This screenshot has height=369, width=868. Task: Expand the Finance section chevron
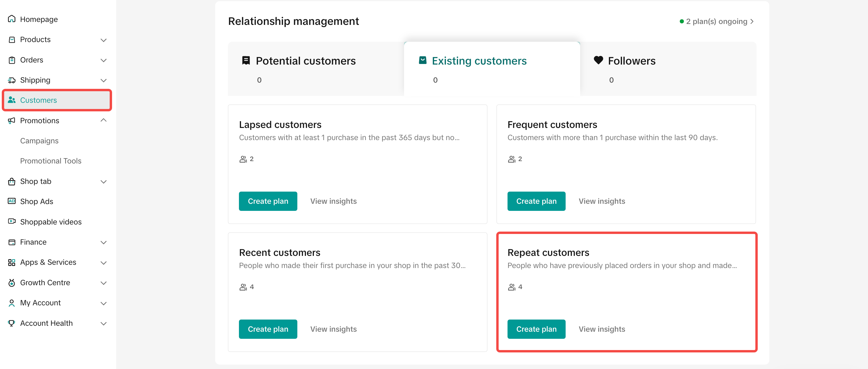pyautogui.click(x=104, y=243)
